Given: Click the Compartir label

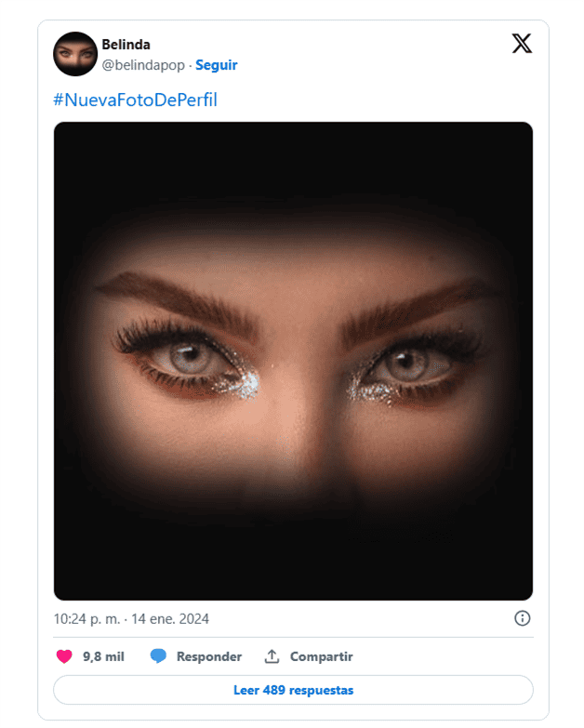Looking at the screenshot, I should click(321, 656).
